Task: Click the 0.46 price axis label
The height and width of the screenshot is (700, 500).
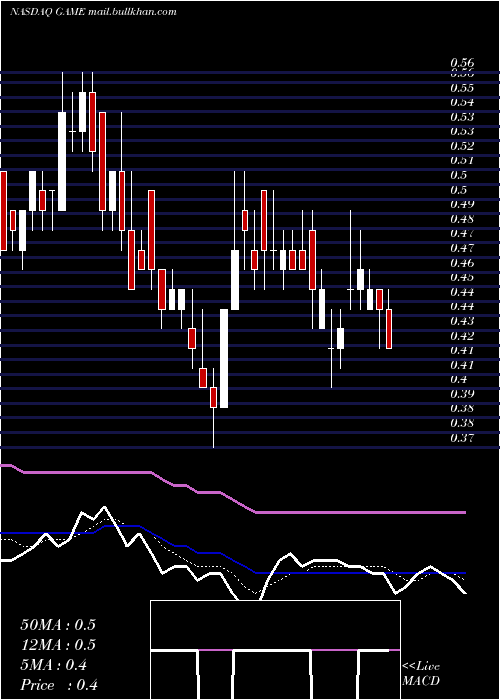Action: click(x=462, y=262)
